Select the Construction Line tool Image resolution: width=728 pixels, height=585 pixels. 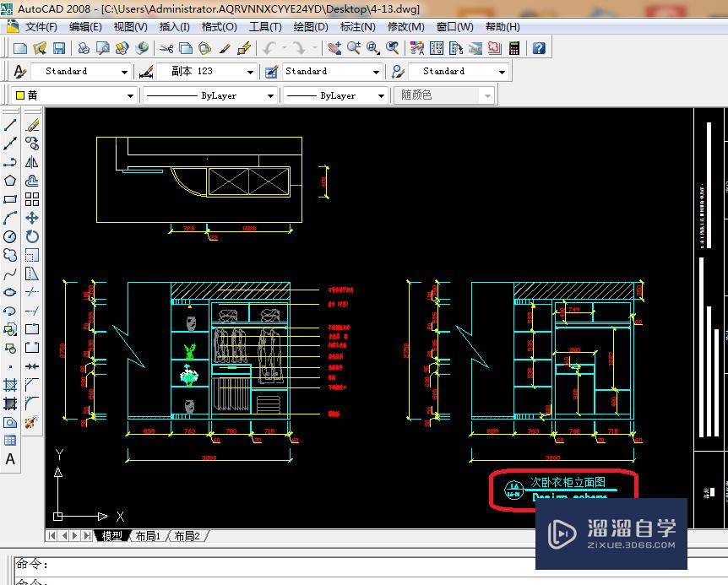[10, 144]
